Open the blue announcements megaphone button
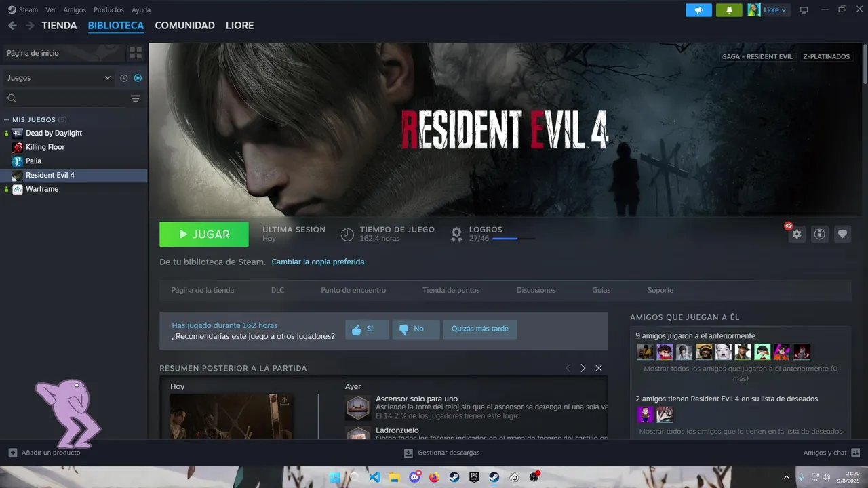Image resolution: width=868 pixels, height=488 pixels. click(x=698, y=10)
